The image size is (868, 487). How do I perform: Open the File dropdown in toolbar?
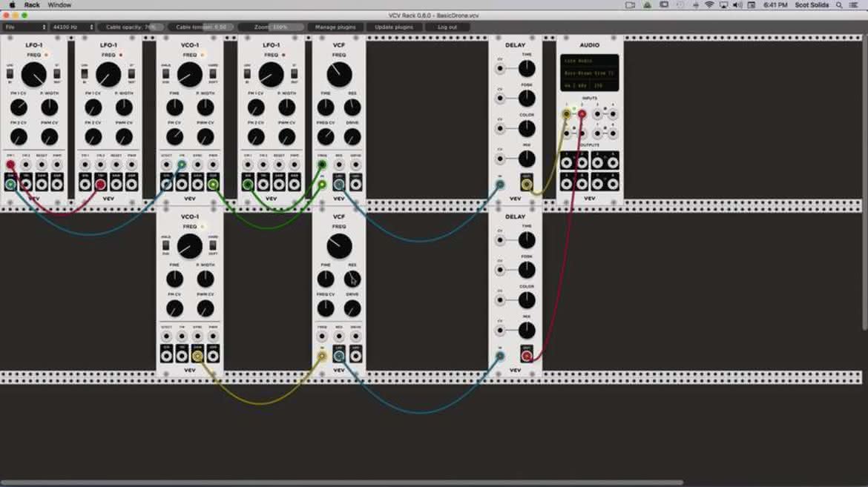[x=25, y=27]
